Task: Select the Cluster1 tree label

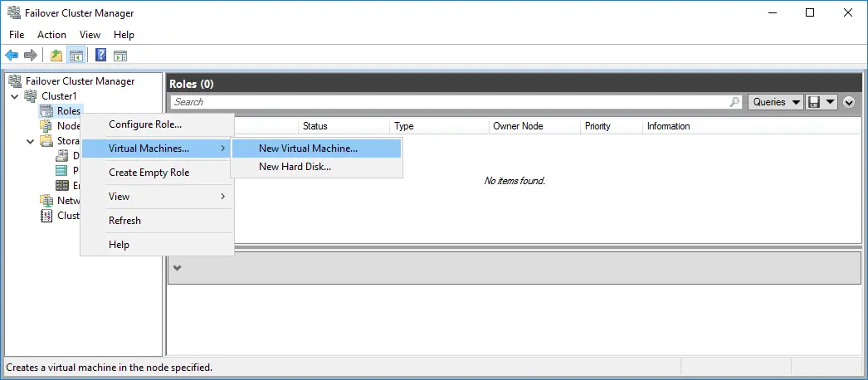Action: pos(59,96)
